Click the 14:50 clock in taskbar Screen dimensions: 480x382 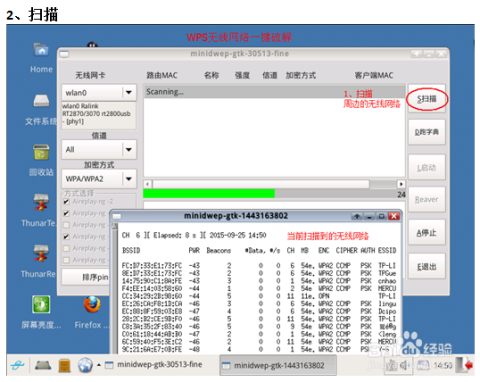pyautogui.click(x=443, y=365)
